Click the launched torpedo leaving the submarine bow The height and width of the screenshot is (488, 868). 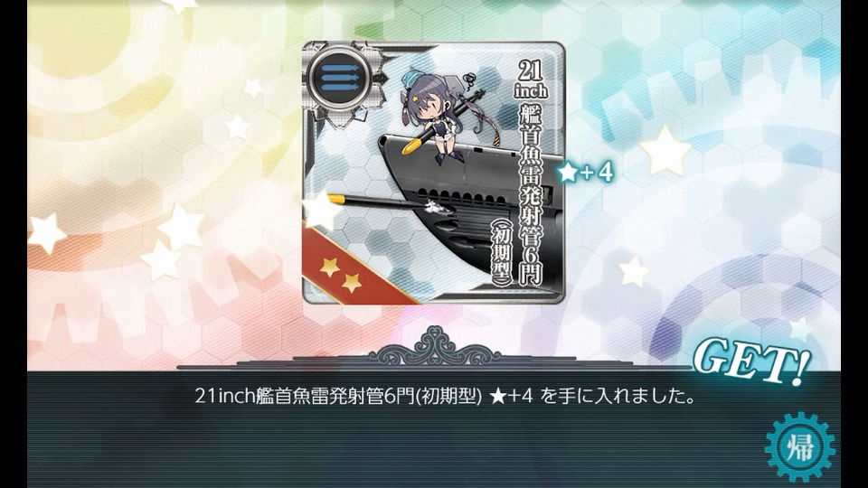391,203
